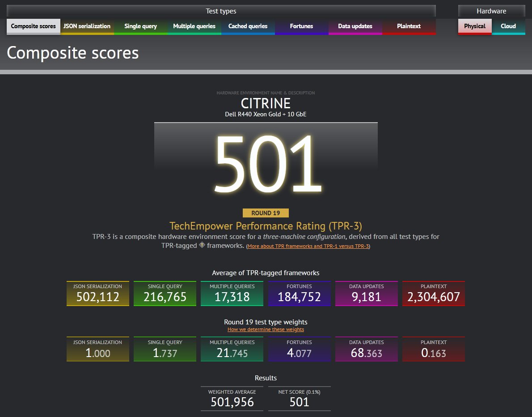Click the Multiple queries average 17,318 box
Screen dimensions: 532x417
point(232,294)
